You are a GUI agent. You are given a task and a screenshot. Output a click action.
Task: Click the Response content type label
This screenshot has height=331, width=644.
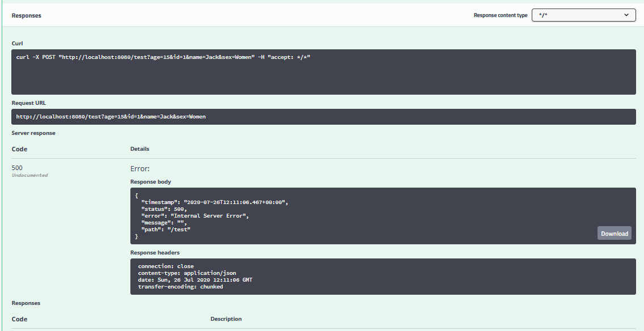tap(501, 15)
